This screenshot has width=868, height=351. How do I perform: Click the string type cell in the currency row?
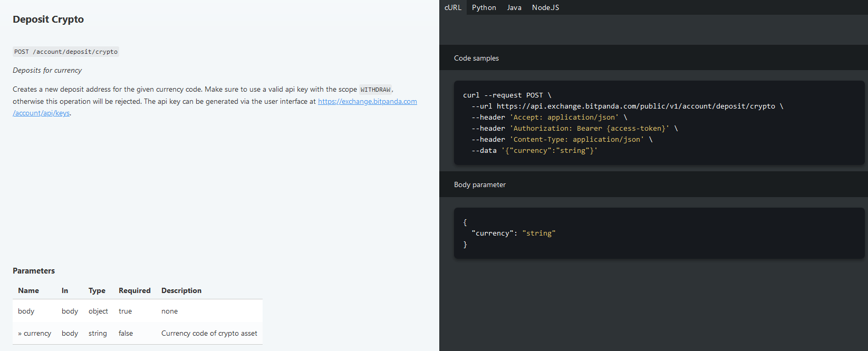pyautogui.click(x=98, y=333)
